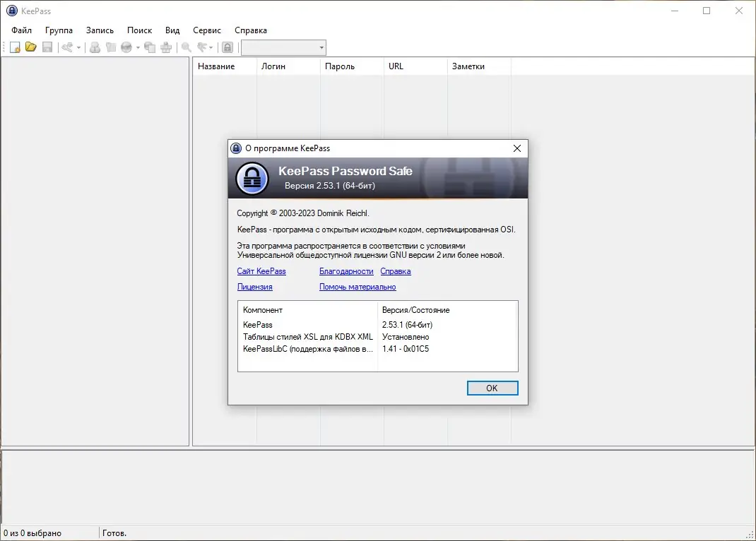Image resolution: width=756 pixels, height=541 pixels.
Task: Click the Open URL globe icon
Action: (x=126, y=47)
